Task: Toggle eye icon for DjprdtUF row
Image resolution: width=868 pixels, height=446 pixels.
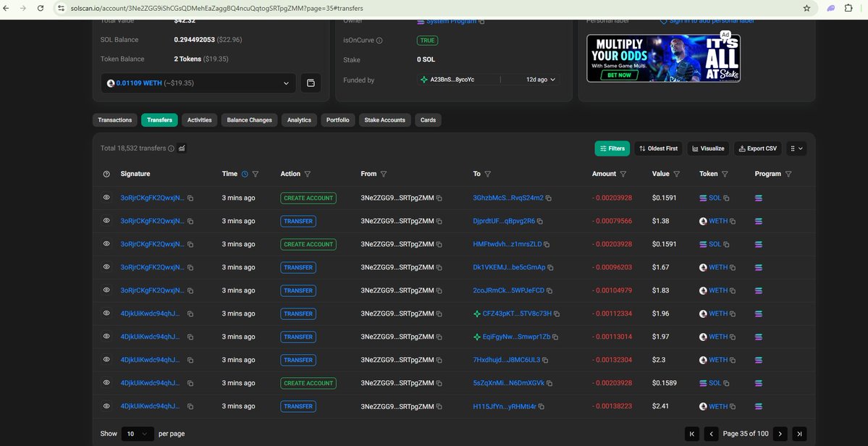Action: pyautogui.click(x=106, y=221)
